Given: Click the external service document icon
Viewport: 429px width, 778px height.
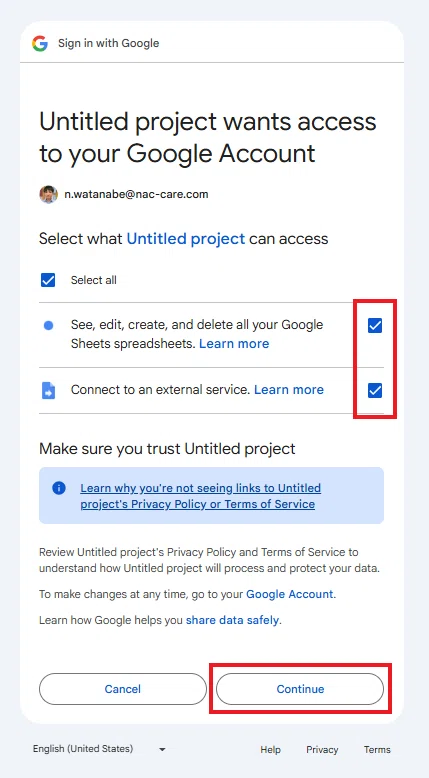Looking at the screenshot, I should [48, 390].
